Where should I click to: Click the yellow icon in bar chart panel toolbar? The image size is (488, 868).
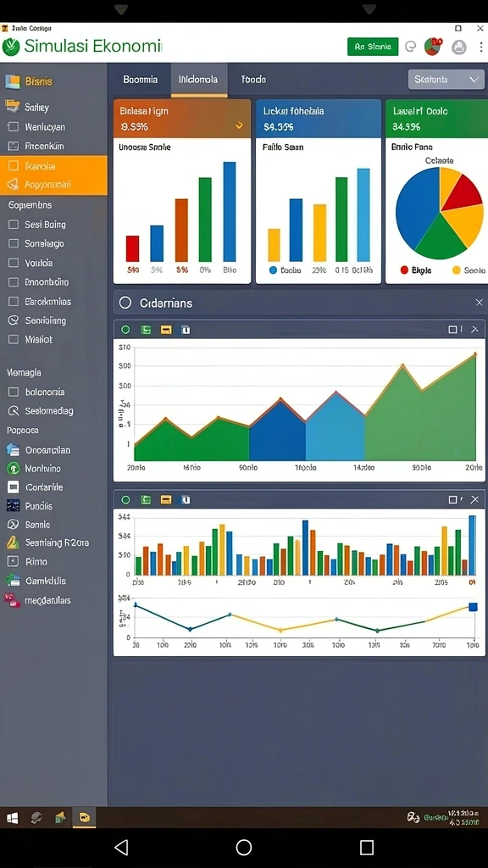[x=165, y=499]
